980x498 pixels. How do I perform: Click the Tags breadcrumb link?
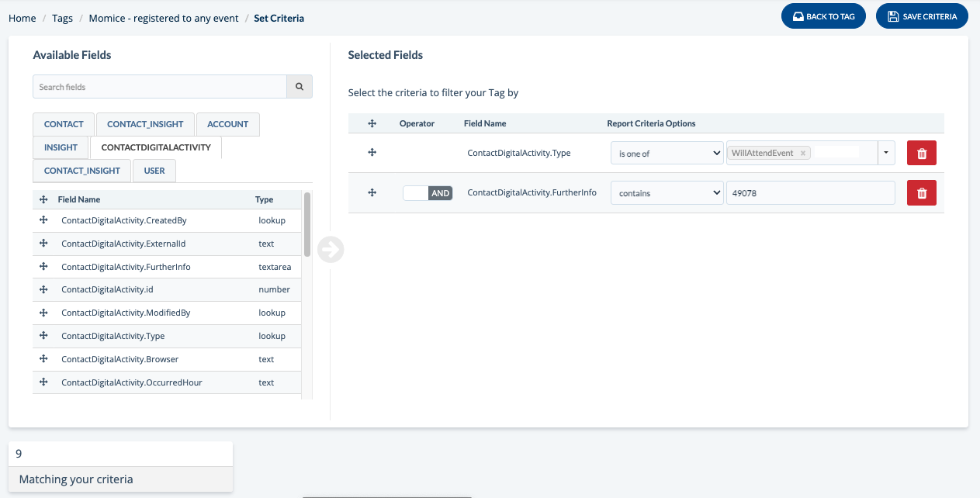click(x=62, y=18)
